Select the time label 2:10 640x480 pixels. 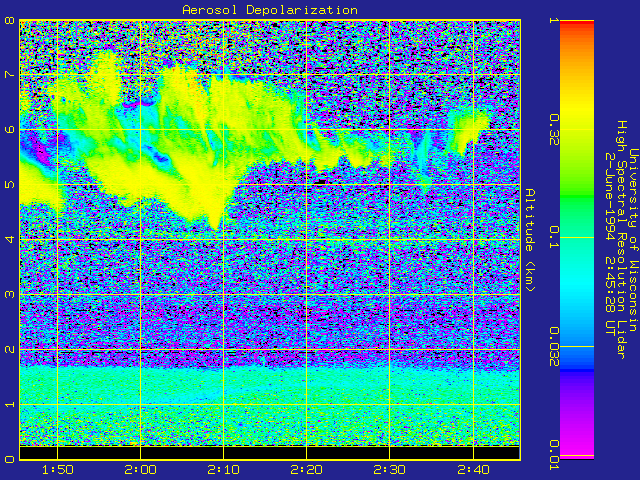(223, 470)
